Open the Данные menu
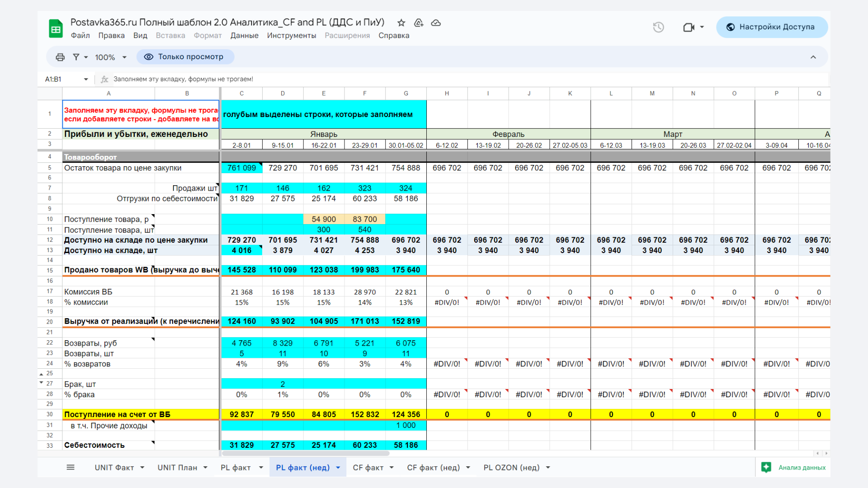Viewport: 868px width, 488px height. [x=244, y=35]
